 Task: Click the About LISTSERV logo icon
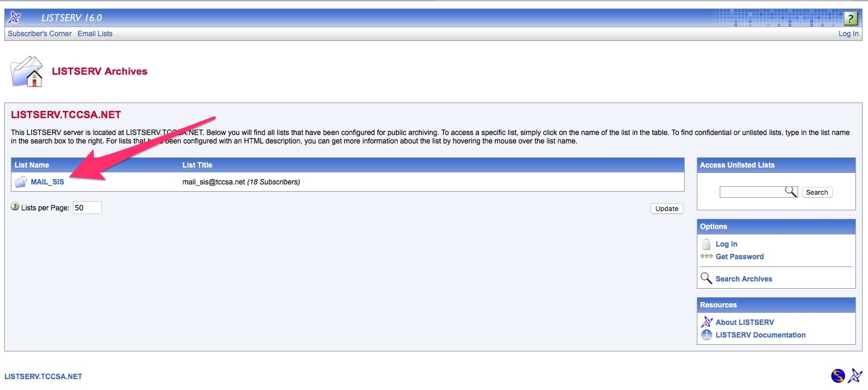pos(706,322)
